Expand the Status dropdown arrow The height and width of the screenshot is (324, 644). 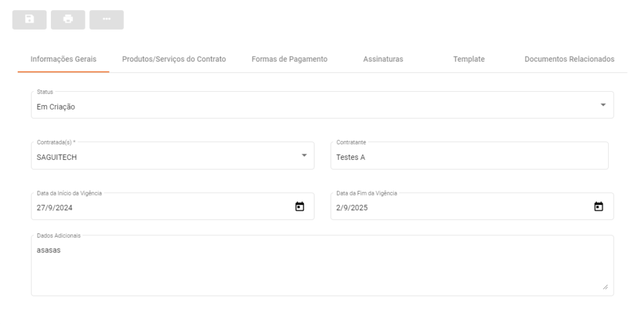pos(603,104)
